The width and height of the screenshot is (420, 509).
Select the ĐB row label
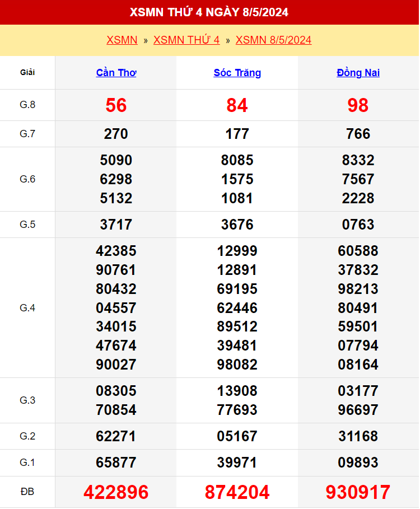(27, 492)
